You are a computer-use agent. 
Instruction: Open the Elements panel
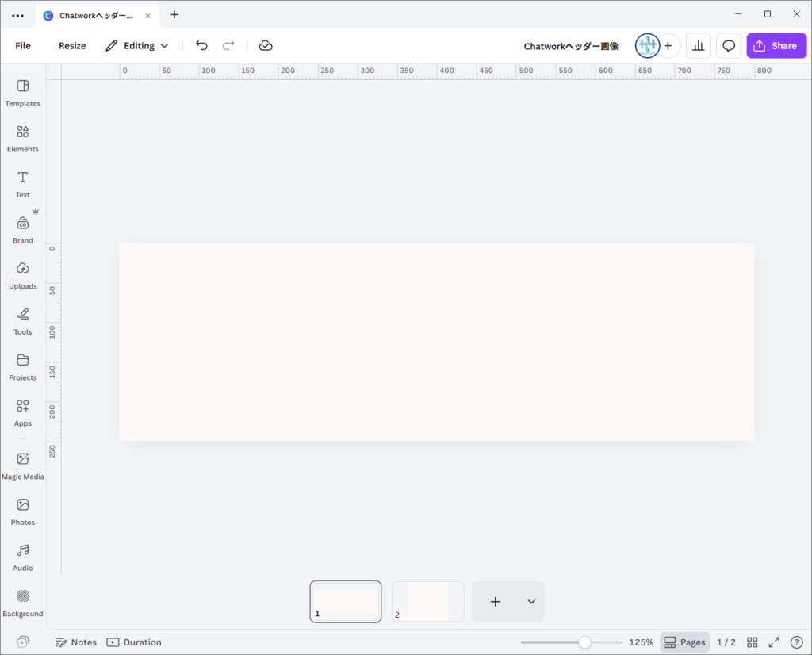pos(23,138)
